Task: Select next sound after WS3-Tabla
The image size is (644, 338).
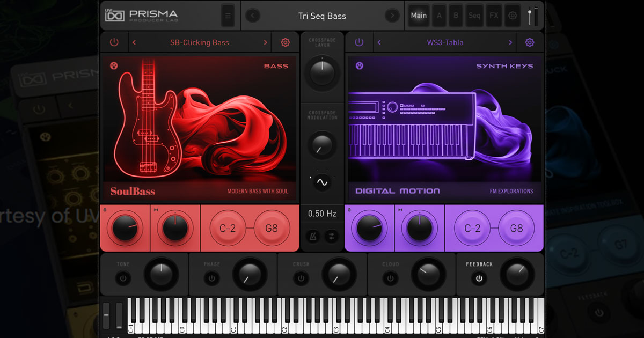Action: point(510,42)
